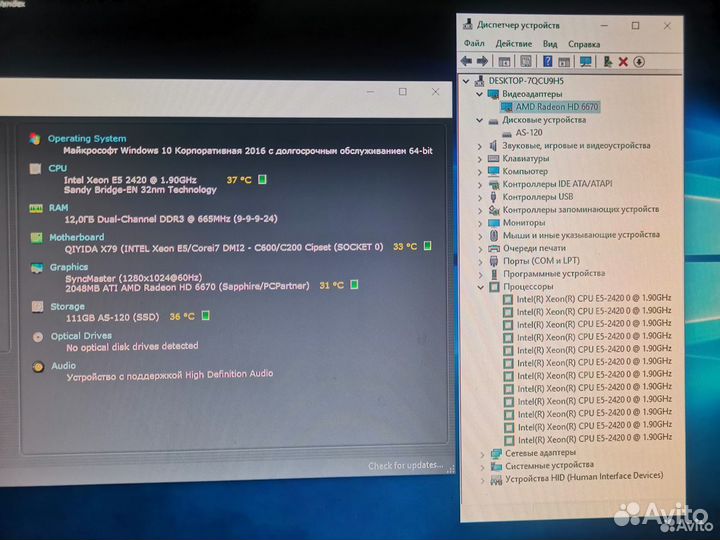Viewport: 720px width, 540px height.
Task: Click the green storage temperature indicator
Action: [x=206, y=316]
